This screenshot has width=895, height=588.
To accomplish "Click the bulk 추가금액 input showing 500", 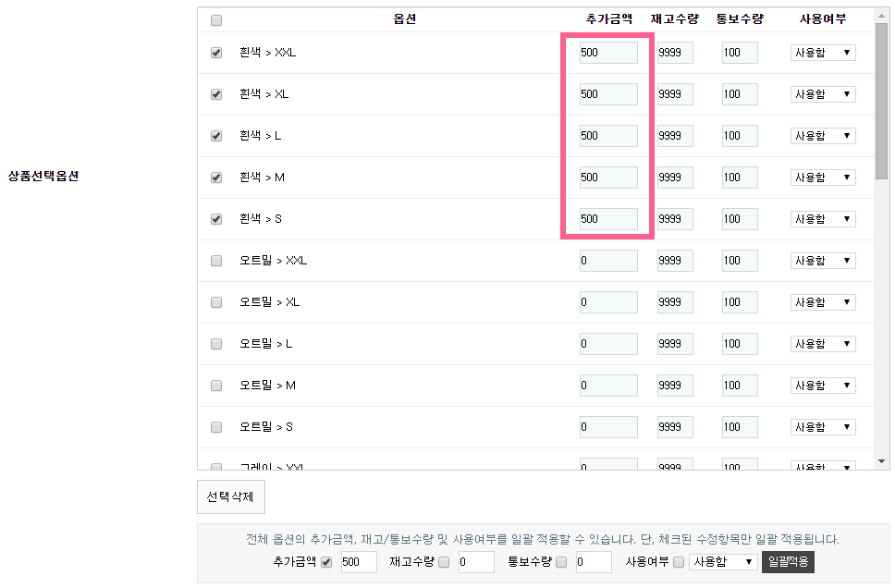I will coord(359,562).
